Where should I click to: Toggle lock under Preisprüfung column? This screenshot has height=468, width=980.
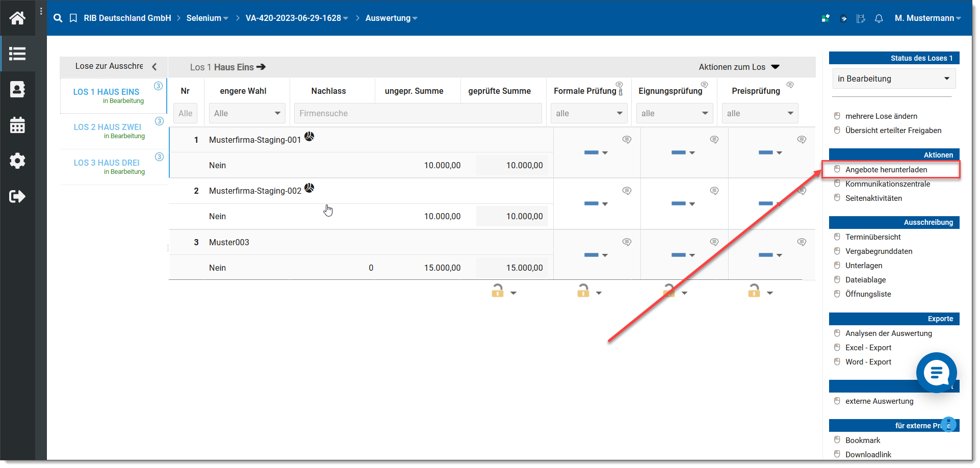[x=754, y=291]
